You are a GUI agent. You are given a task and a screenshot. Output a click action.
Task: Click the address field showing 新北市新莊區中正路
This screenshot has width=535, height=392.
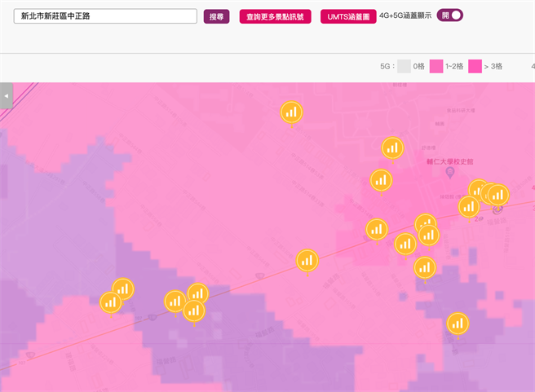[x=105, y=16]
